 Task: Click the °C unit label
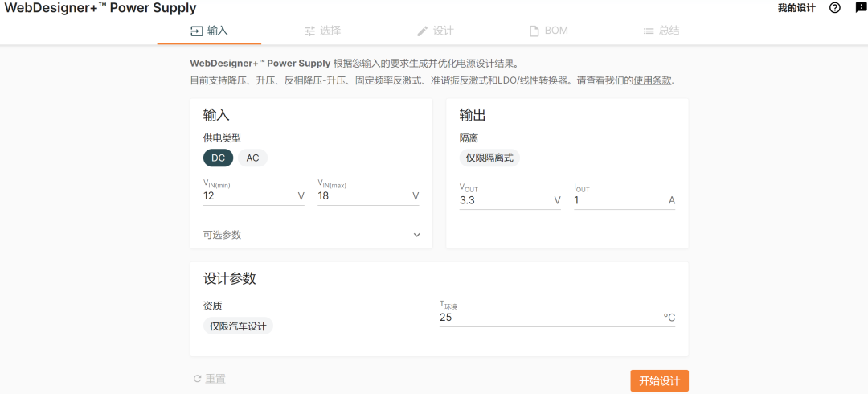point(669,318)
